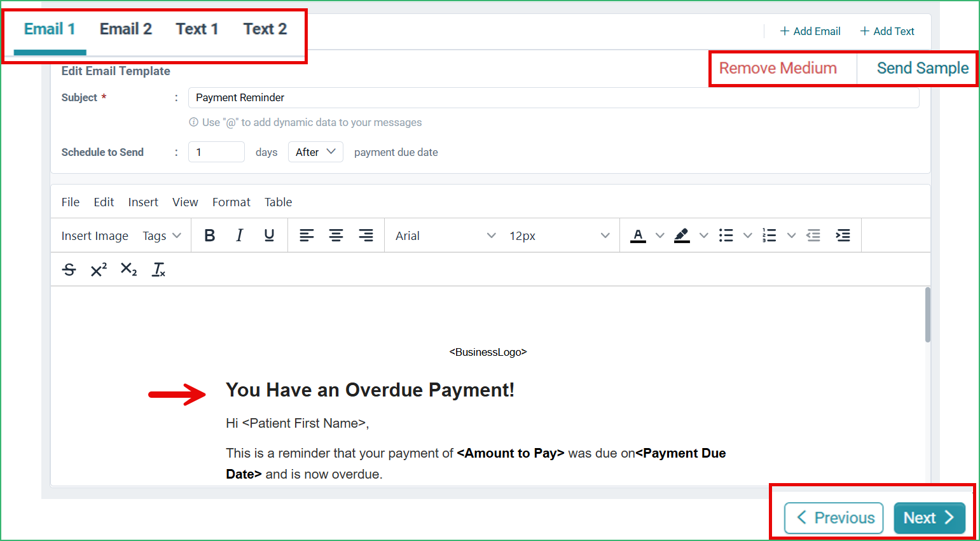Expand numbered list style options

coord(791,235)
